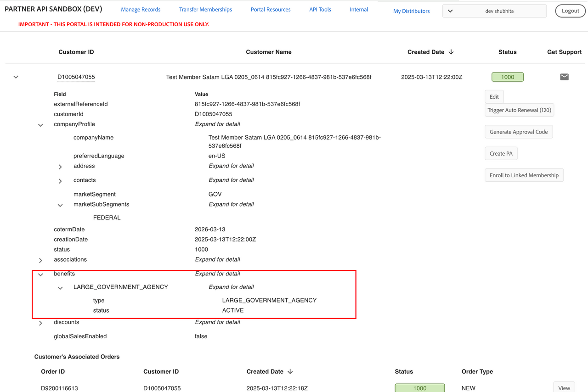Viewport: 588px width, 392px height.
Task: Click the Created Date sort arrow in customer table
Action: (451, 52)
